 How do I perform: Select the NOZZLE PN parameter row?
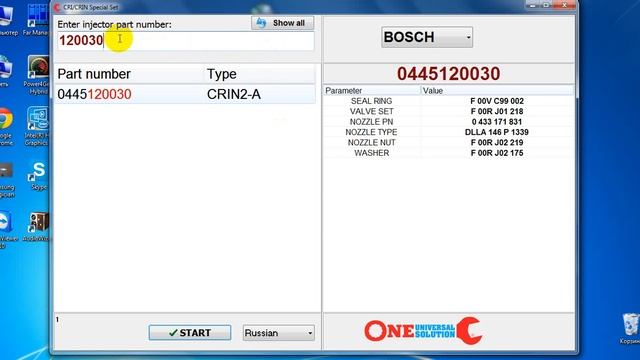(x=449, y=122)
